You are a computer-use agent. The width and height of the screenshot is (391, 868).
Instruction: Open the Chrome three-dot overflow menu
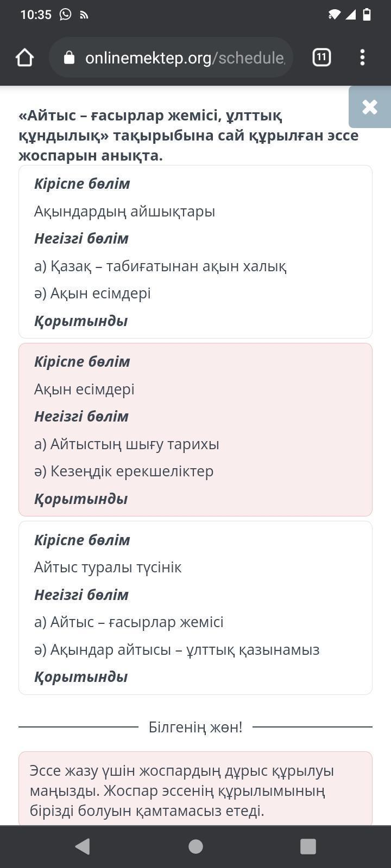pyautogui.click(x=362, y=58)
